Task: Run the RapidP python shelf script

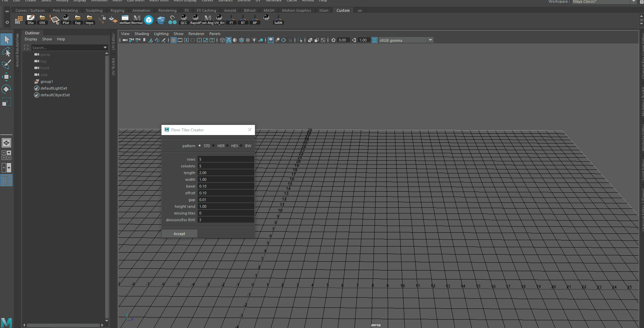Action: (x=196, y=20)
